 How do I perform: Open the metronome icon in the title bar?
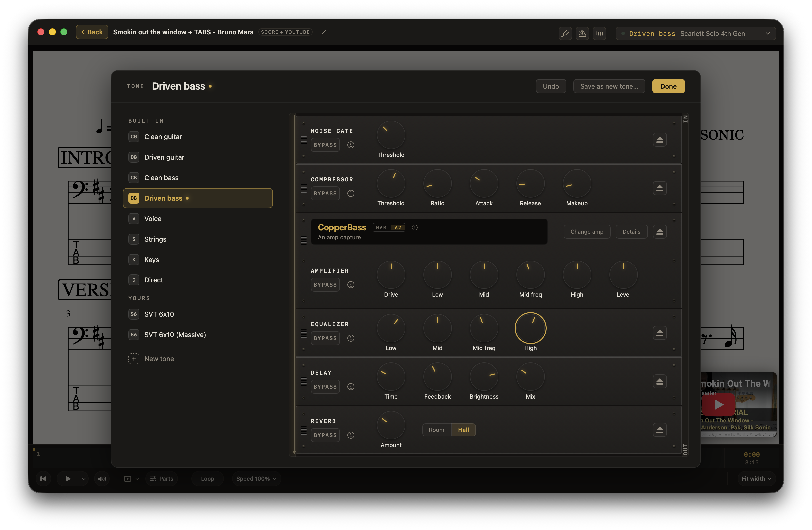[582, 33]
